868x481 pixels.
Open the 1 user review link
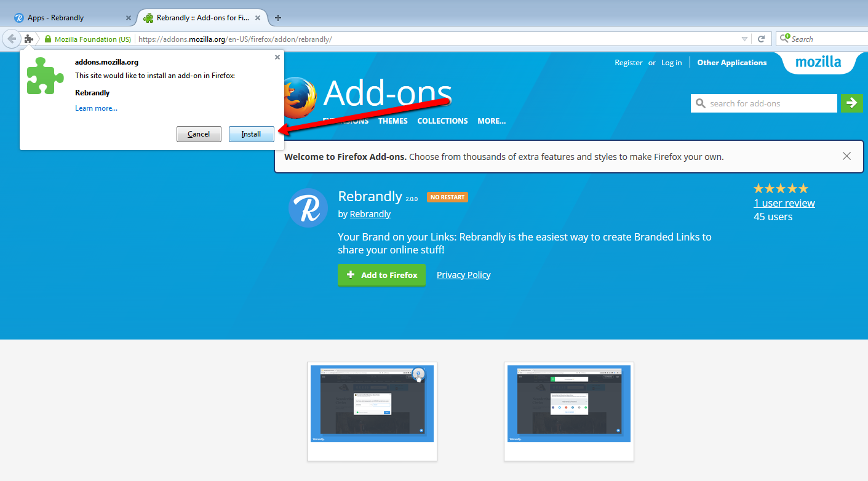pyautogui.click(x=784, y=203)
